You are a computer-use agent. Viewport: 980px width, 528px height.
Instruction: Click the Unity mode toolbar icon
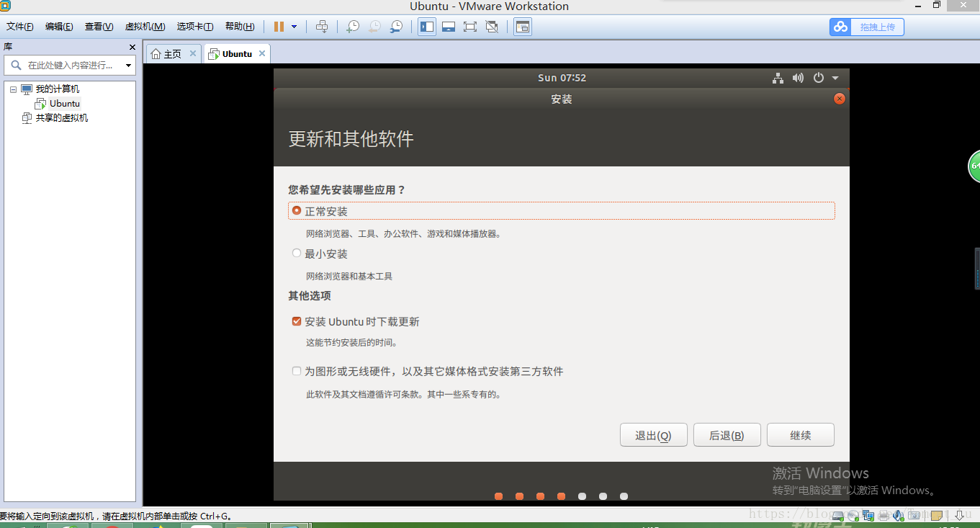tap(492, 27)
